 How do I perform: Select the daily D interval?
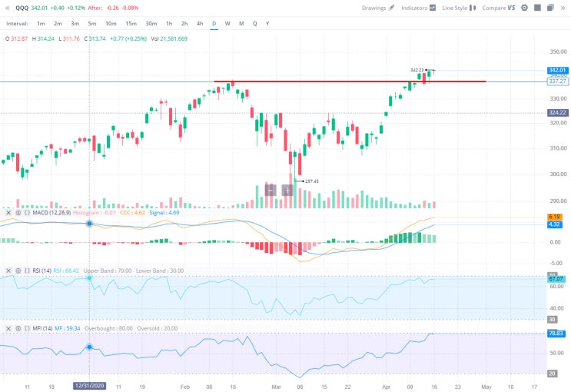tap(214, 23)
